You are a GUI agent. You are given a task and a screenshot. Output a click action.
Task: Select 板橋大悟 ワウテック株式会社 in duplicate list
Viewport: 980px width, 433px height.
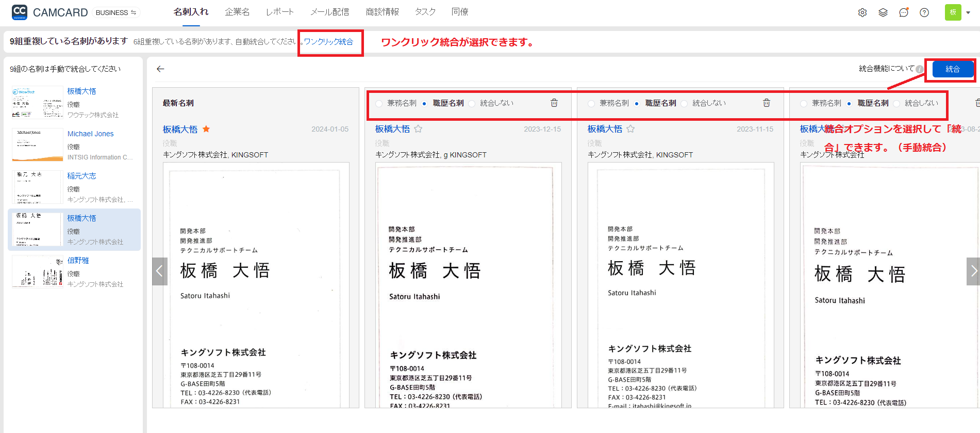(74, 103)
